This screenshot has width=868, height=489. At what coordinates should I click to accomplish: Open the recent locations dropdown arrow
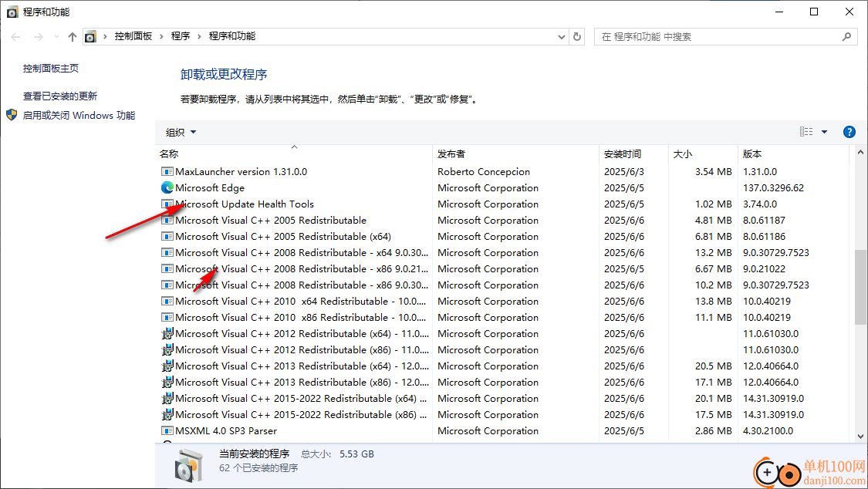(x=56, y=37)
